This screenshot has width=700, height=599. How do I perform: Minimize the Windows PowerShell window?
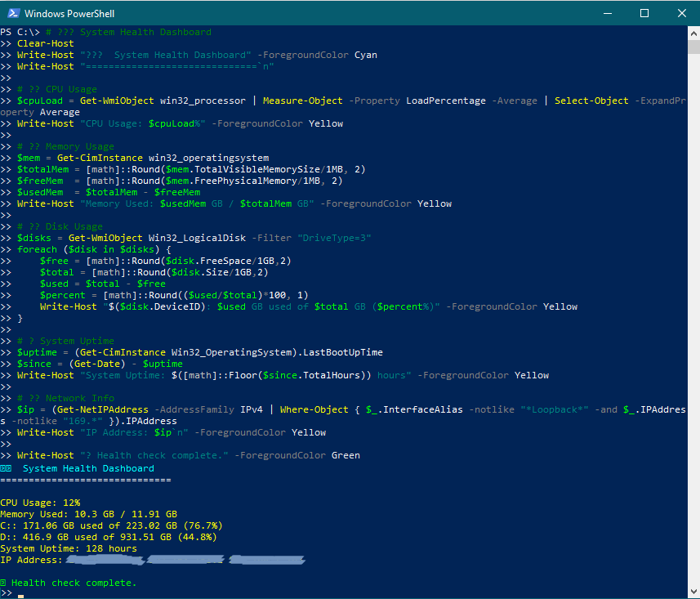tap(607, 13)
